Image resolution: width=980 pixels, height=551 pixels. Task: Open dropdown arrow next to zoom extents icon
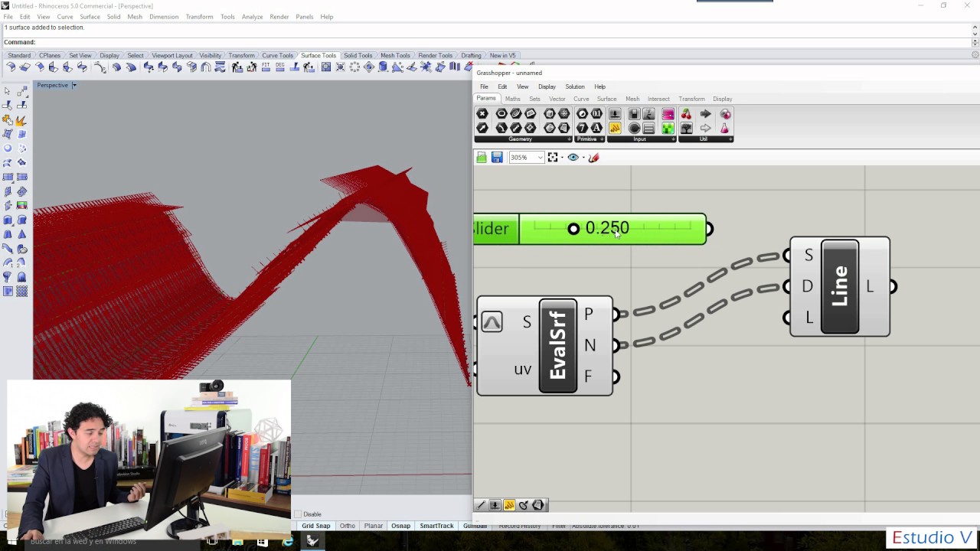pyautogui.click(x=562, y=158)
